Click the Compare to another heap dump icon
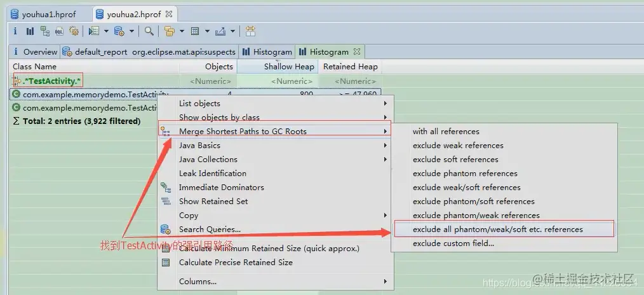The width and height of the screenshot is (644, 295). pyautogui.click(x=250, y=31)
